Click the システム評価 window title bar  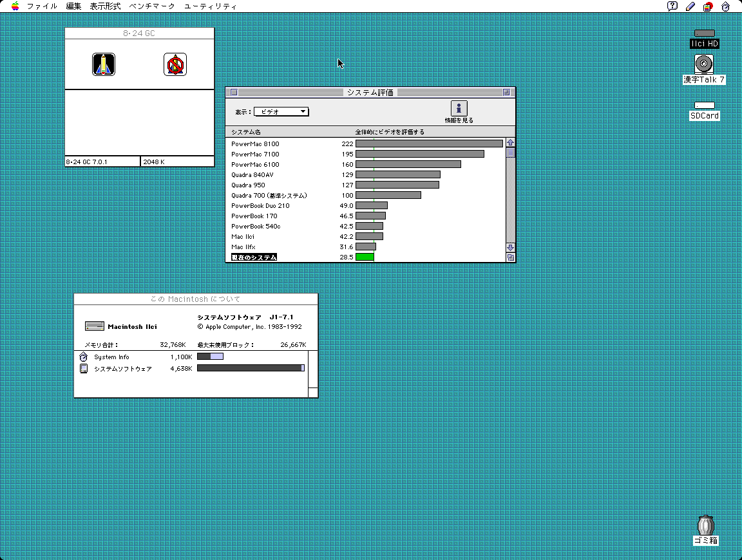[370, 92]
